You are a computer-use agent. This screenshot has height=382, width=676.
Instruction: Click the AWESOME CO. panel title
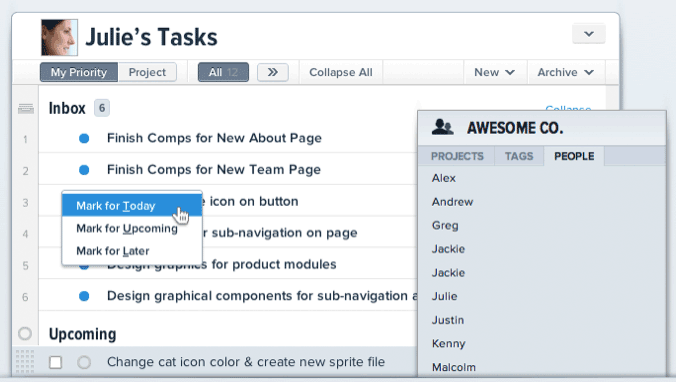tap(515, 128)
